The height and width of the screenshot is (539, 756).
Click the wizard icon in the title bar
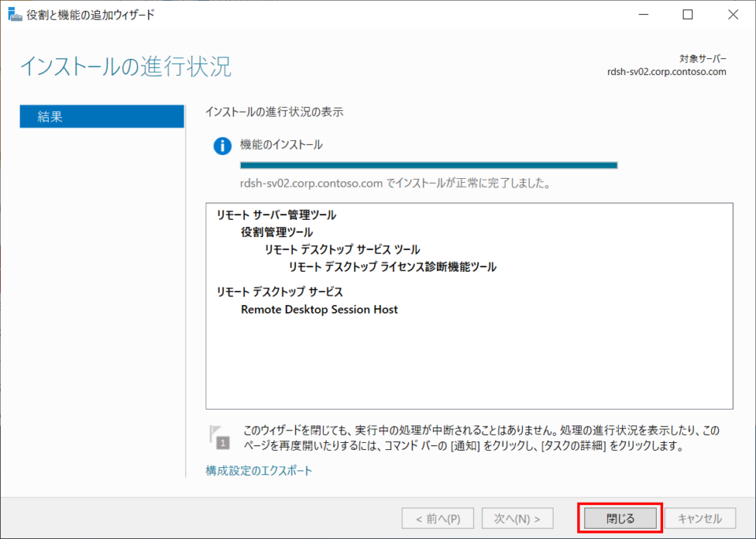(15, 14)
